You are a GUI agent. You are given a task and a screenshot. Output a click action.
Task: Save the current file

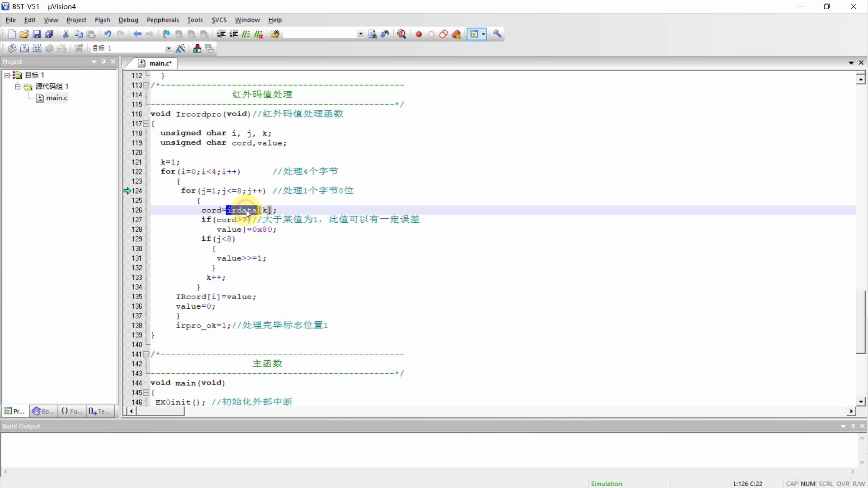tap(37, 34)
